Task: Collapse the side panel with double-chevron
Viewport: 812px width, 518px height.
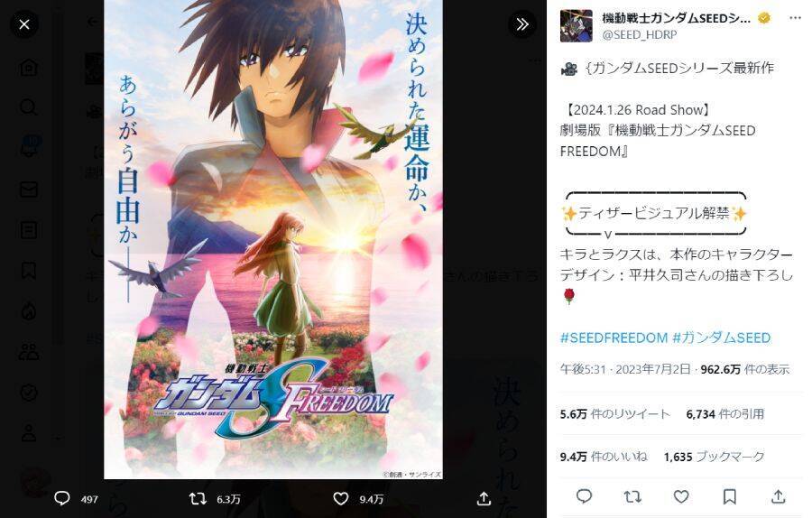Action: 522,24
